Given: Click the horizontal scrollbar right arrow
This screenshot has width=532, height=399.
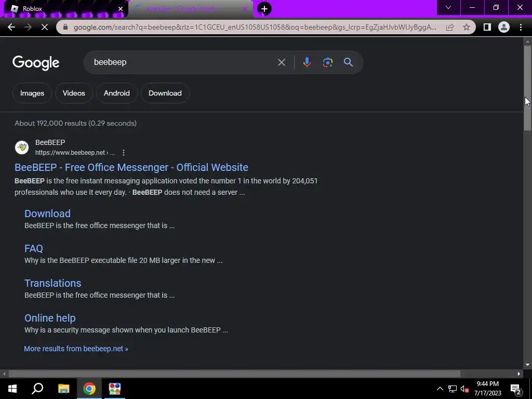Looking at the screenshot, I should [519, 374].
